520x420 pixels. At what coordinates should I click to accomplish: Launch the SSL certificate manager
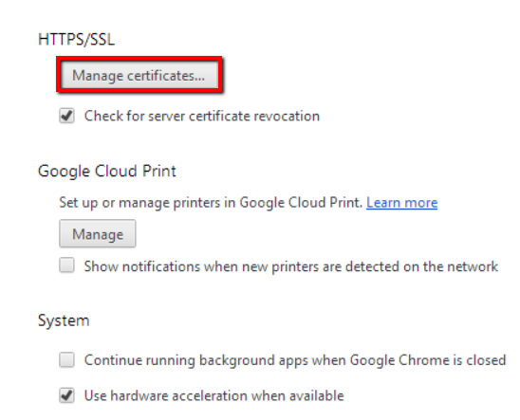[x=139, y=75]
